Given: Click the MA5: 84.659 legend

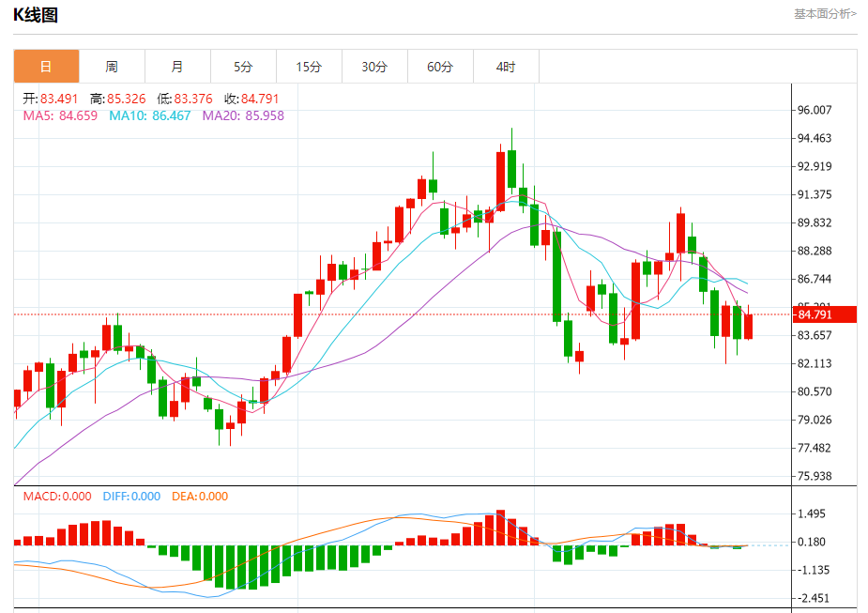Looking at the screenshot, I should point(60,115).
